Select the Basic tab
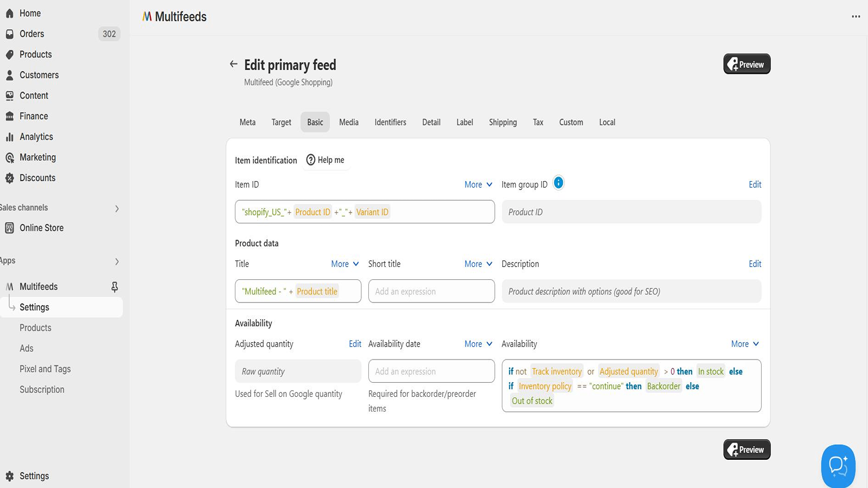 tap(315, 122)
